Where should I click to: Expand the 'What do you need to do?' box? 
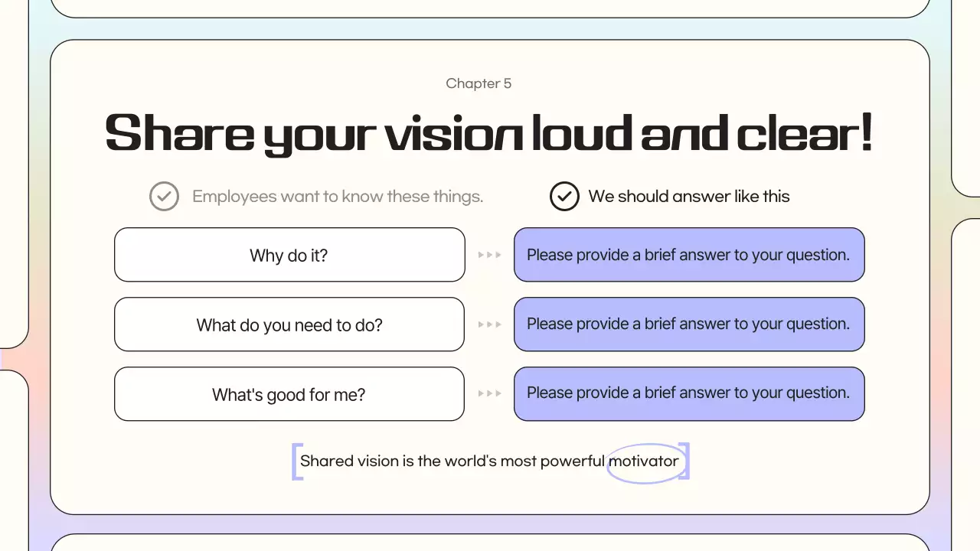click(289, 324)
